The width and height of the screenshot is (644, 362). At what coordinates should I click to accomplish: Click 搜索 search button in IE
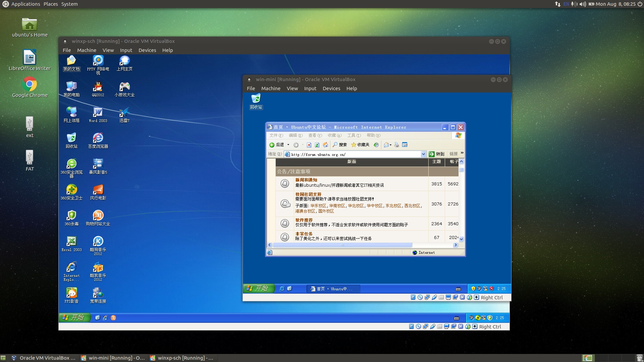[339, 145]
